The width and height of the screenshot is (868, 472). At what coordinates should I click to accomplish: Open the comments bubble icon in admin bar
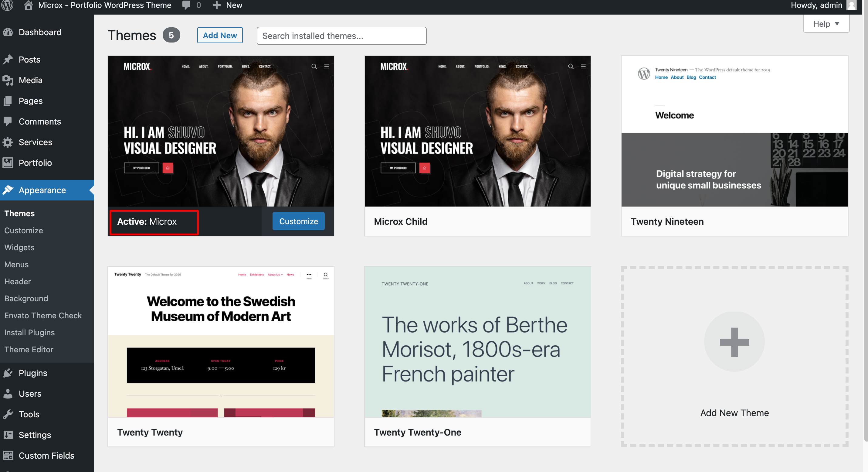[x=186, y=5]
